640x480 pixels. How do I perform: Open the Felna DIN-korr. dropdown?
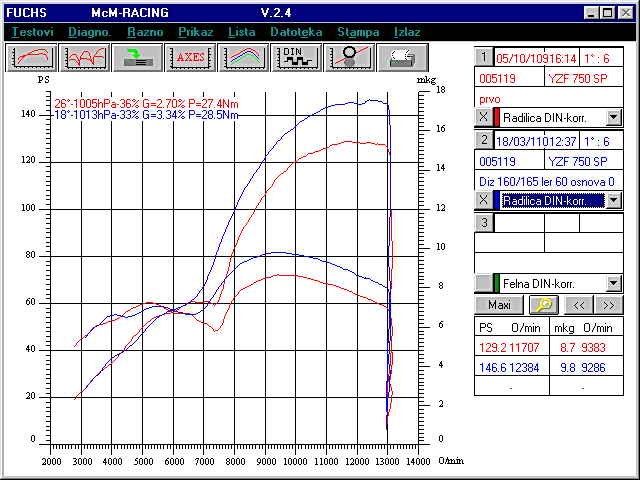pos(613,283)
